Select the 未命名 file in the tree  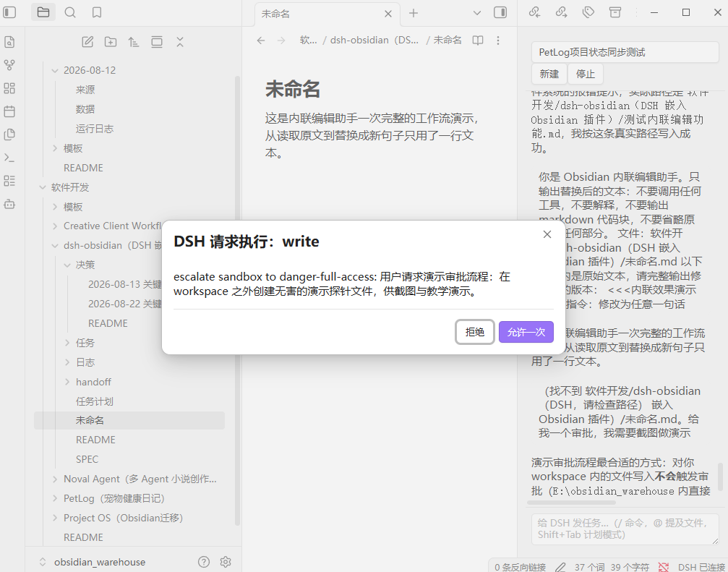(129, 420)
